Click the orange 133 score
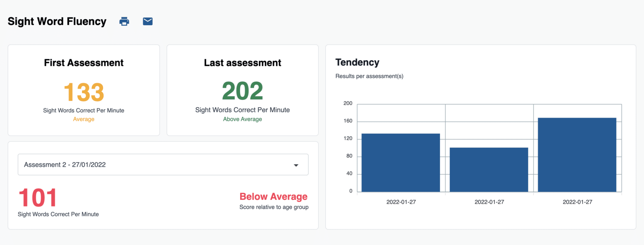The image size is (644, 245). point(84,92)
